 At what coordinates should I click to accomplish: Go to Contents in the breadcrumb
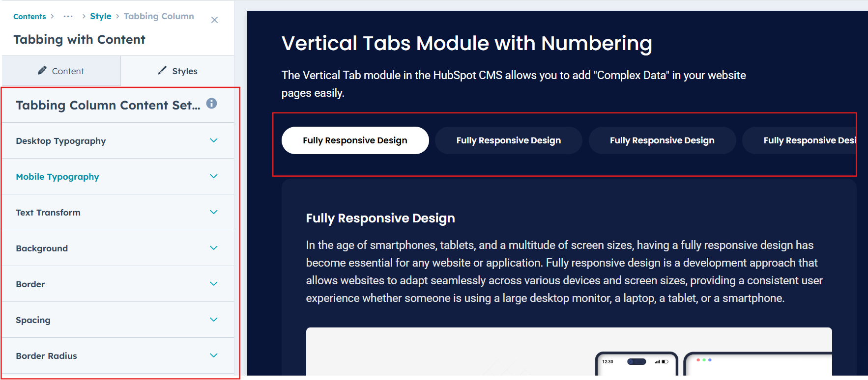(29, 17)
